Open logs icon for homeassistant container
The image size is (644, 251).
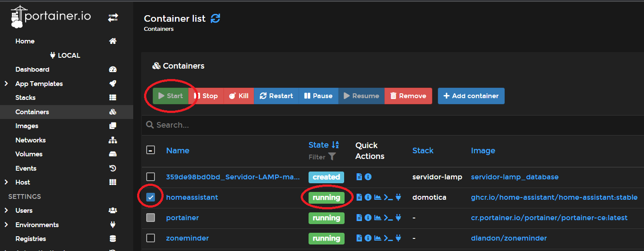(x=359, y=197)
